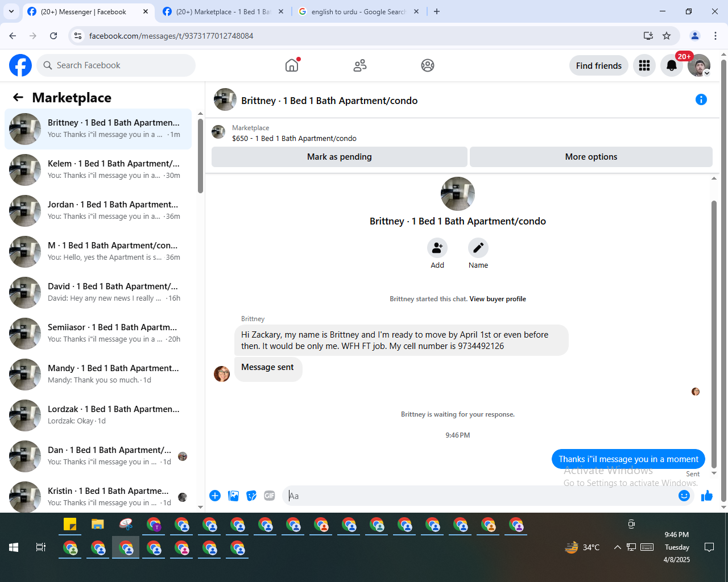728x582 pixels.
Task: Send a thumbs up like
Action: coord(707,496)
